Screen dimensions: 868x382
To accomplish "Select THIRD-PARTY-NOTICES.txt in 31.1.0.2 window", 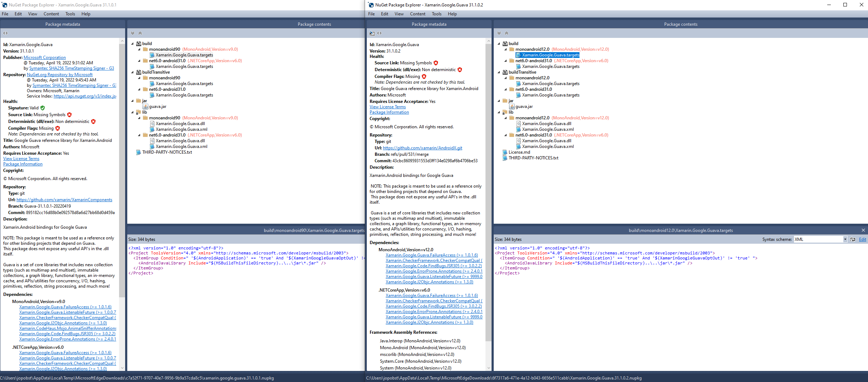I will tap(533, 158).
